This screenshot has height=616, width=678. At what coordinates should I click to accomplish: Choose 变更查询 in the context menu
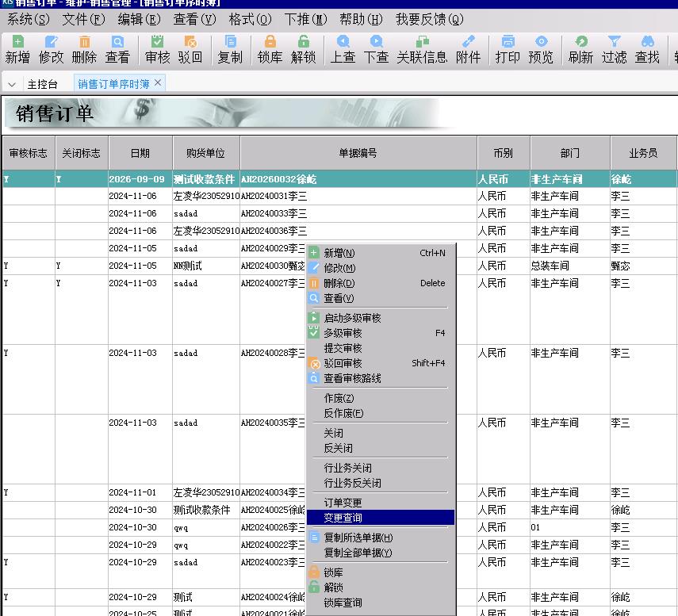[x=381, y=518]
